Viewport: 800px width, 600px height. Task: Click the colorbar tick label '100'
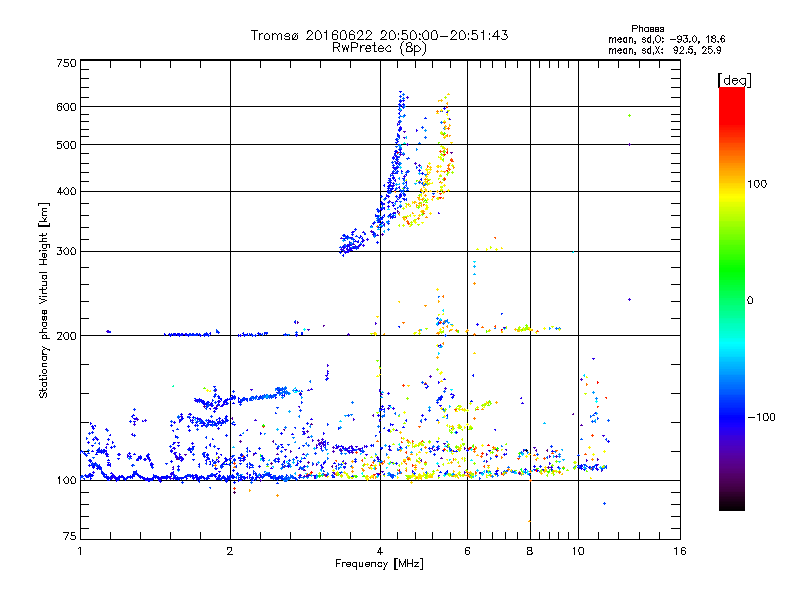[757, 184]
